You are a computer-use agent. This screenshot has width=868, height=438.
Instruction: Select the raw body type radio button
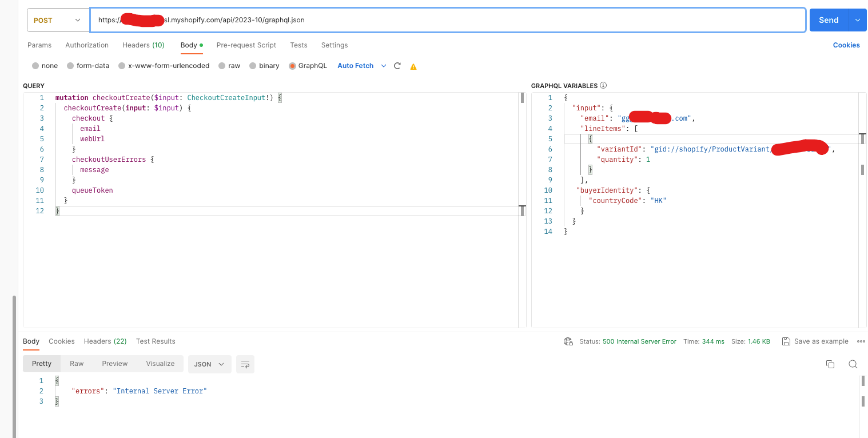pos(222,66)
